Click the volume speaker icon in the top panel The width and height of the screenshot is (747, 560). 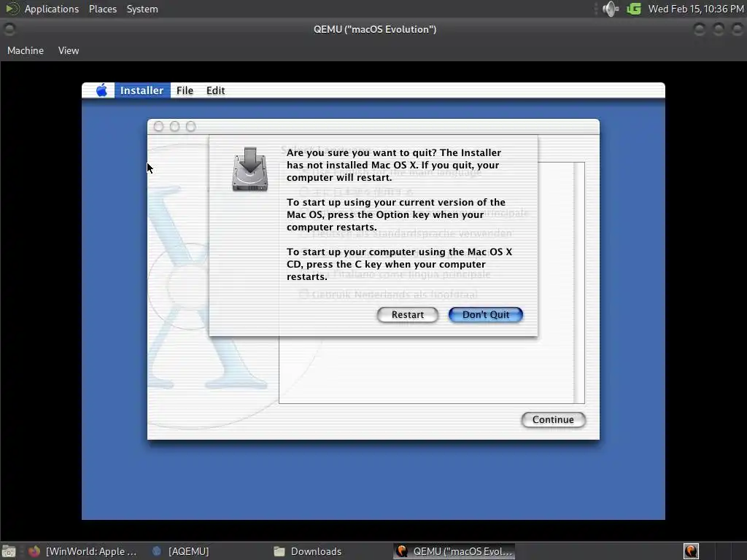point(611,9)
